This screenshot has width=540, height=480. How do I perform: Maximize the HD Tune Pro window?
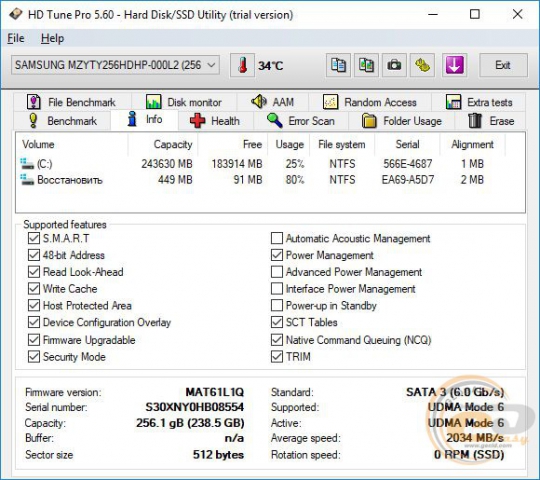[x=475, y=14]
